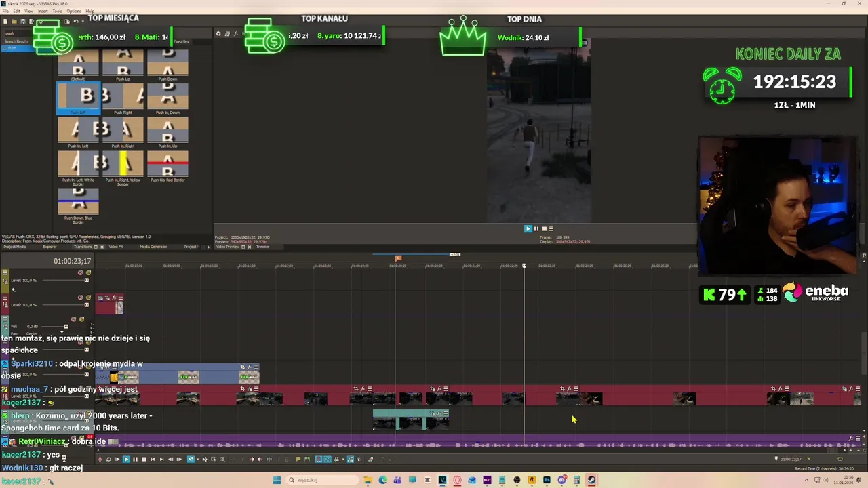The height and width of the screenshot is (488, 868).
Task: Click Play in the video preview controls
Action: click(x=528, y=228)
